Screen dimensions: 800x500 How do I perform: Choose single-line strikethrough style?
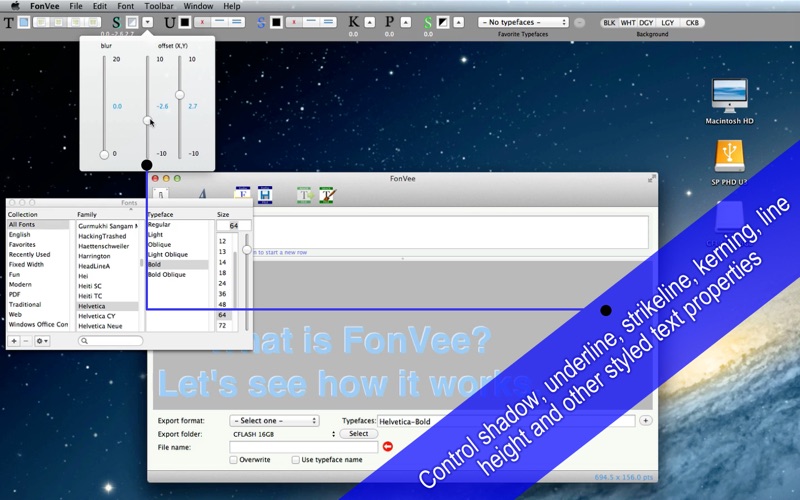(x=311, y=22)
